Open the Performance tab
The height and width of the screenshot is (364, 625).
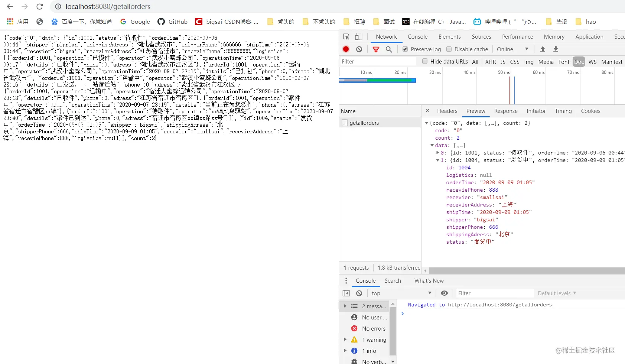tap(517, 36)
